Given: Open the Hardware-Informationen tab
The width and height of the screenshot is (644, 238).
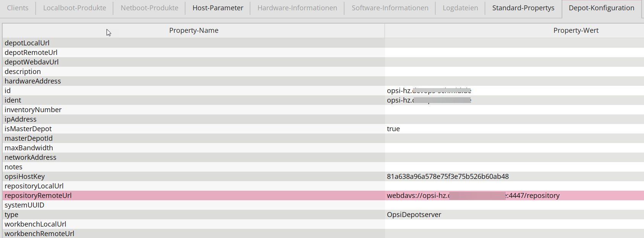Looking at the screenshot, I should 297,8.
